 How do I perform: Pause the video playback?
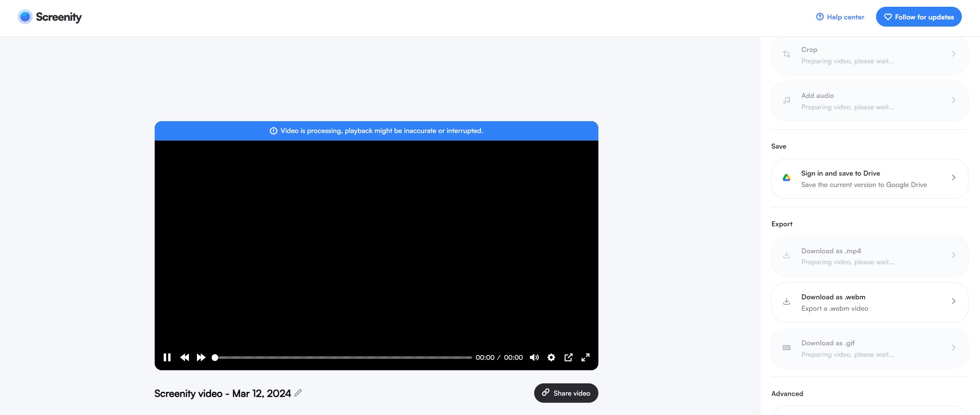[167, 357]
